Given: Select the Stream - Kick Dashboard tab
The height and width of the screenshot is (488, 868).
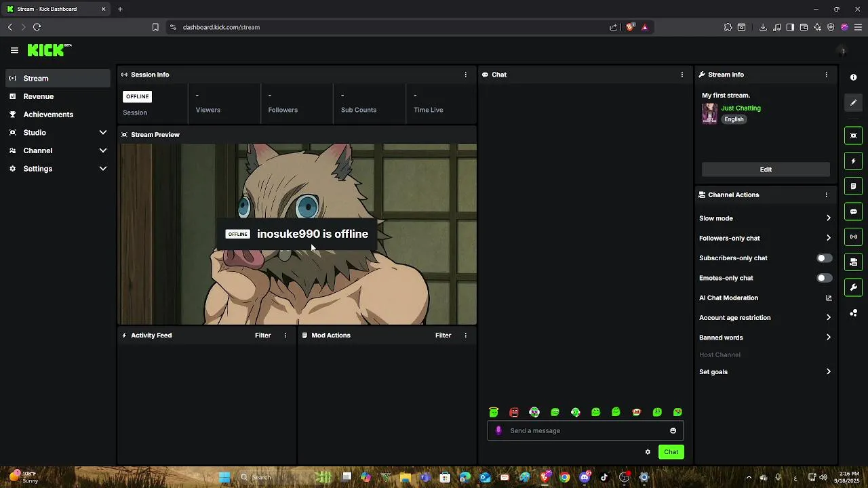Looking at the screenshot, I should point(56,9).
